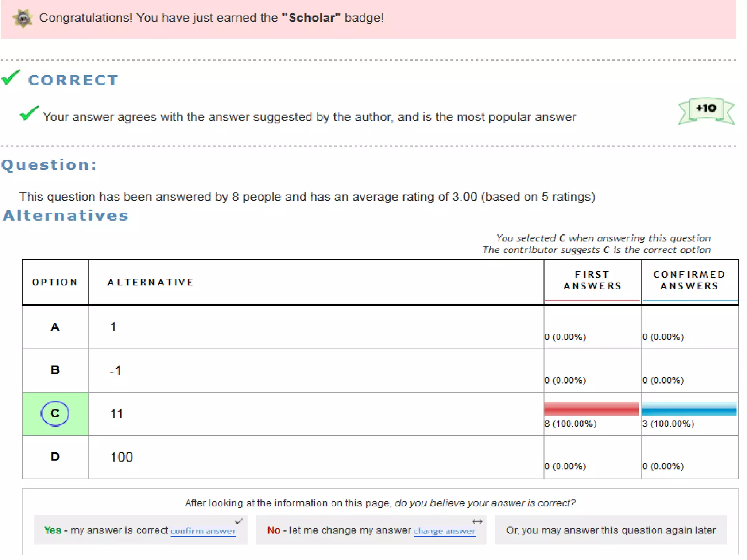Select option D row letter
The height and width of the screenshot is (560, 747).
pyautogui.click(x=55, y=457)
